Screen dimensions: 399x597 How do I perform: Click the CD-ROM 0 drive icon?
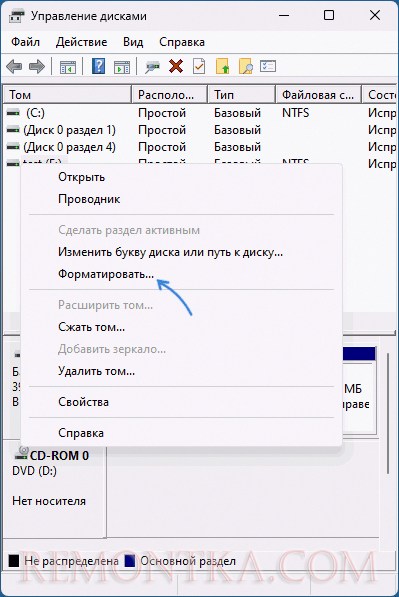coord(21,453)
